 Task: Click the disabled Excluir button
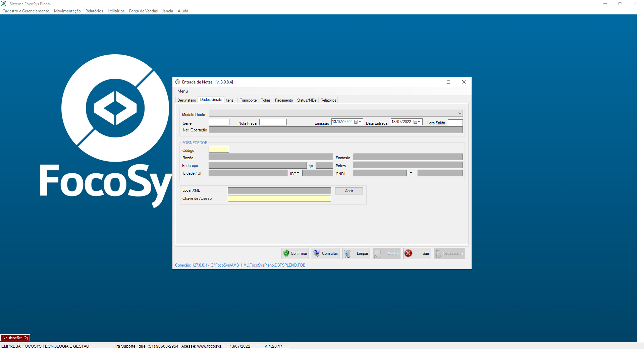click(x=386, y=253)
